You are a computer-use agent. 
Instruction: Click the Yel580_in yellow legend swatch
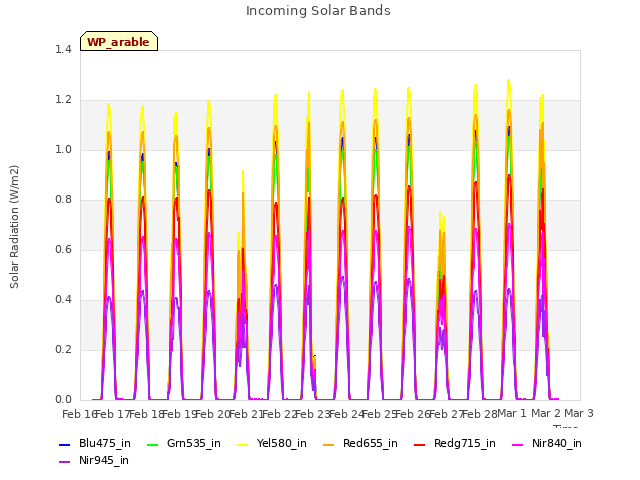[242, 444]
